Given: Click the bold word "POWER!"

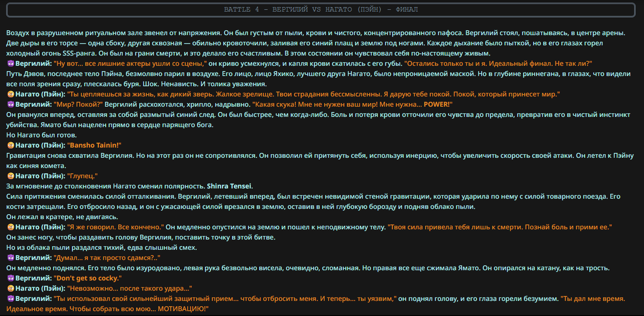Looking at the screenshot, I should pyautogui.click(x=438, y=104).
